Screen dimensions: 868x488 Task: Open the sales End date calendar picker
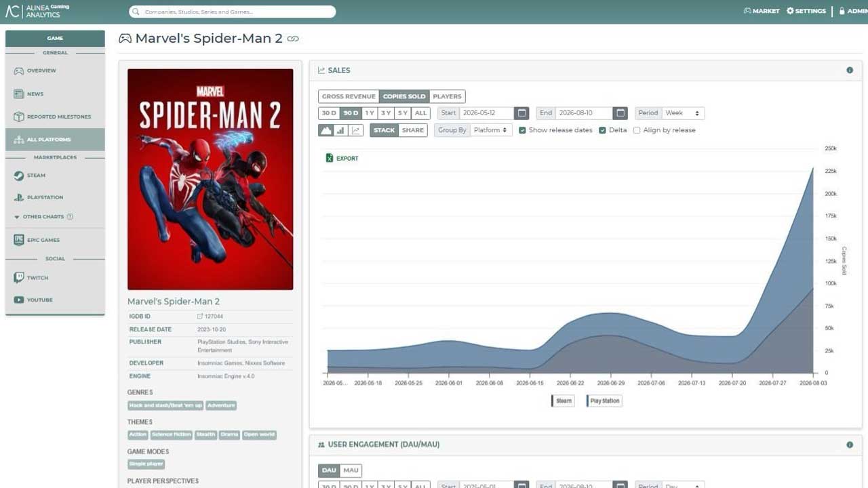620,113
